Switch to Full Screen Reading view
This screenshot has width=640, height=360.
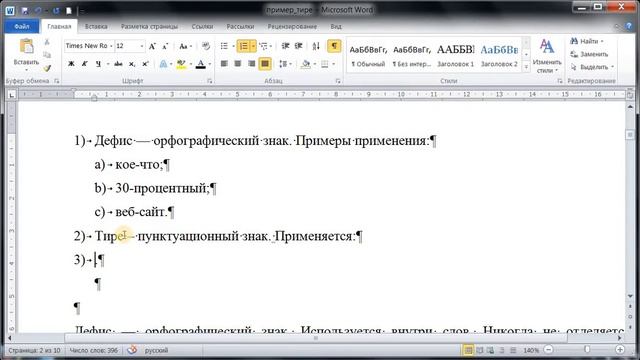pyautogui.click(x=480, y=350)
